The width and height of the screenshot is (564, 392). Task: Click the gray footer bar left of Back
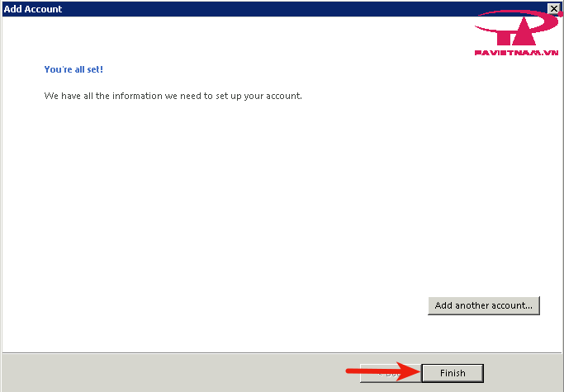[165, 372]
